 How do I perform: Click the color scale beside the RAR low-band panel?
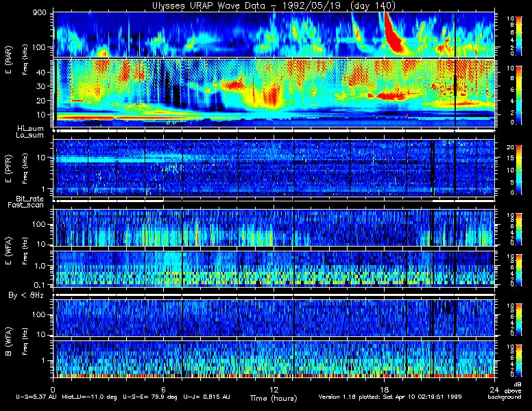(519, 95)
